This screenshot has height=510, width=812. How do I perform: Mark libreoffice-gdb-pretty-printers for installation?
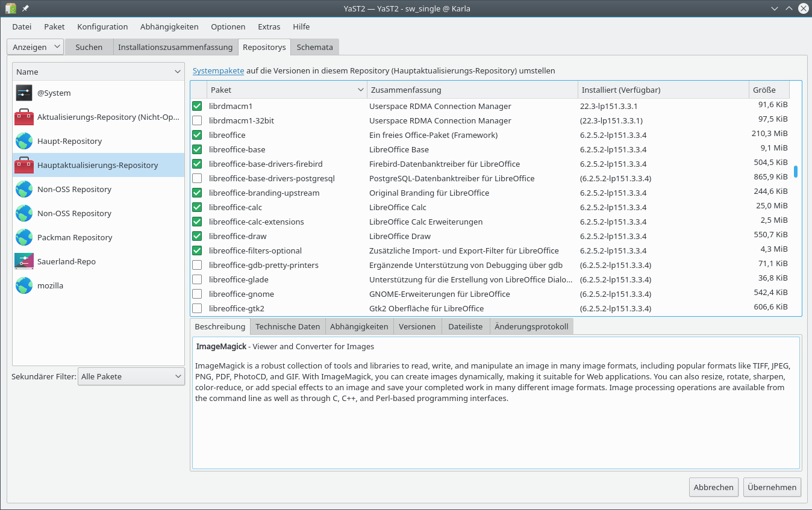click(x=197, y=265)
